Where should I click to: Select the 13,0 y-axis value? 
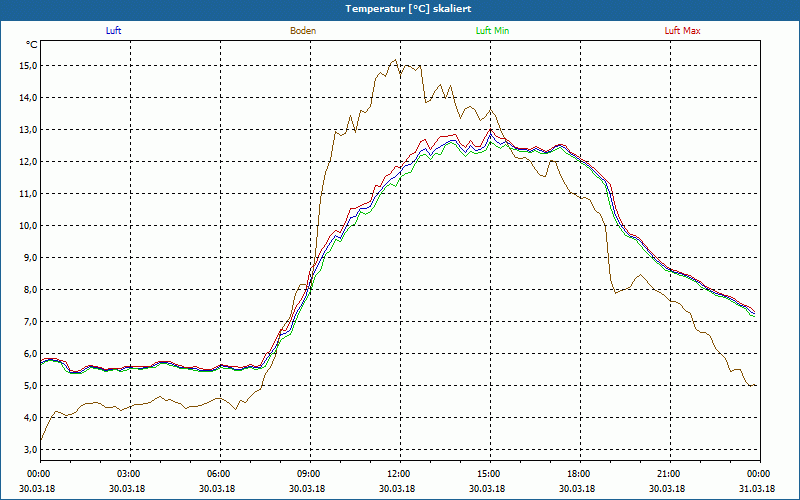(x=29, y=130)
